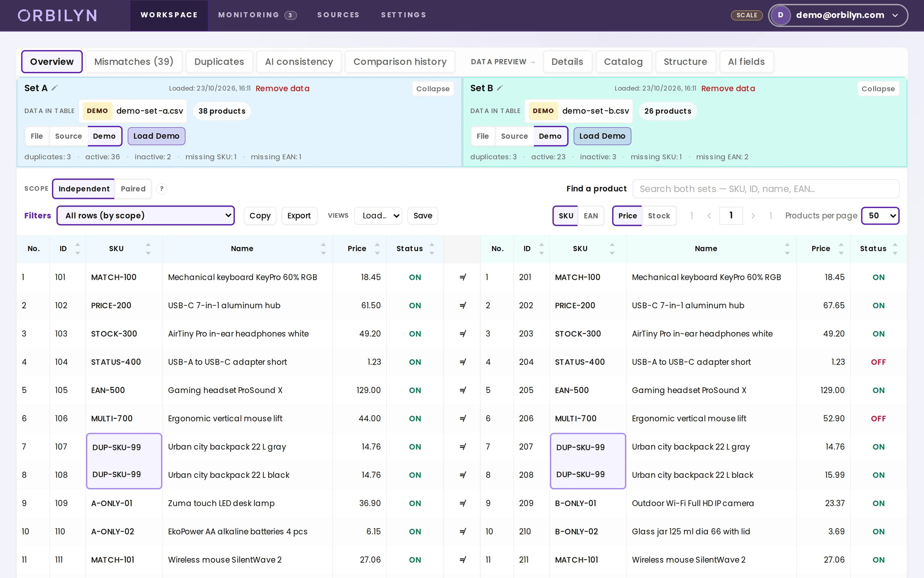The height and width of the screenshot is (578, 924).
Task: Sort Set B by SKU column
Action: 612,249
